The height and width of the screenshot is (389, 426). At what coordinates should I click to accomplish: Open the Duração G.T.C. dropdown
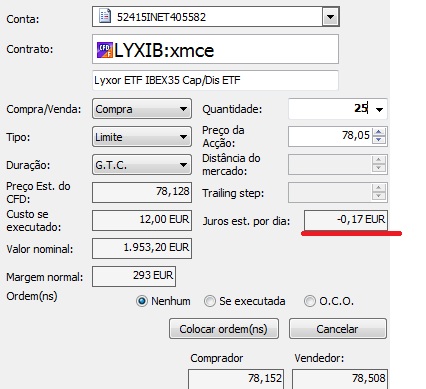(142, 165)
